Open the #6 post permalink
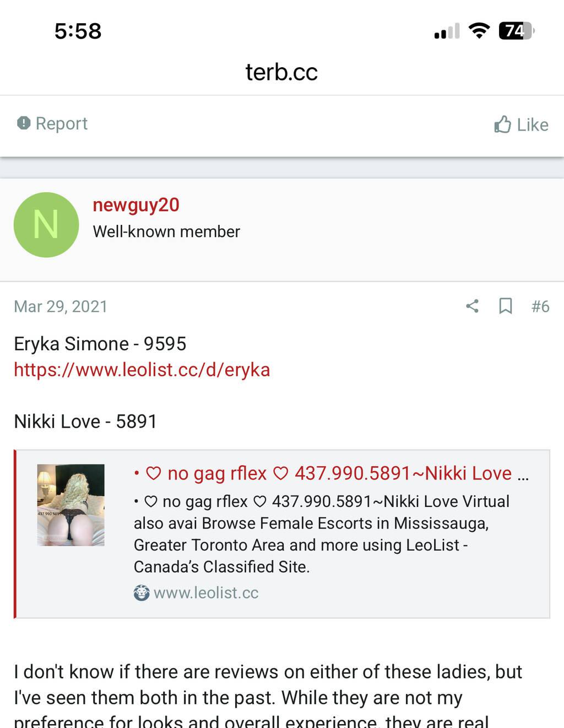 tap(540, 306)
